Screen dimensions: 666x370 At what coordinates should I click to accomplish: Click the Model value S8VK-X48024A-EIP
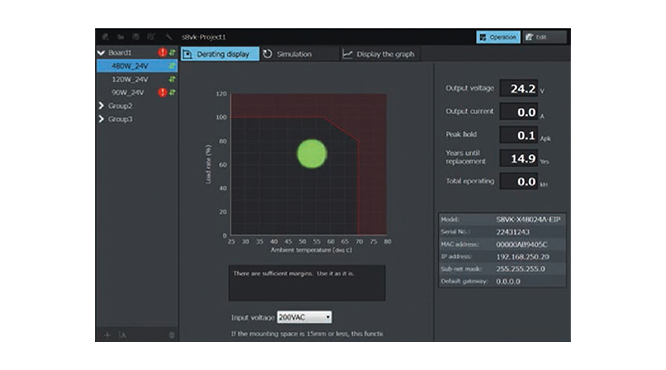[528, 219]
